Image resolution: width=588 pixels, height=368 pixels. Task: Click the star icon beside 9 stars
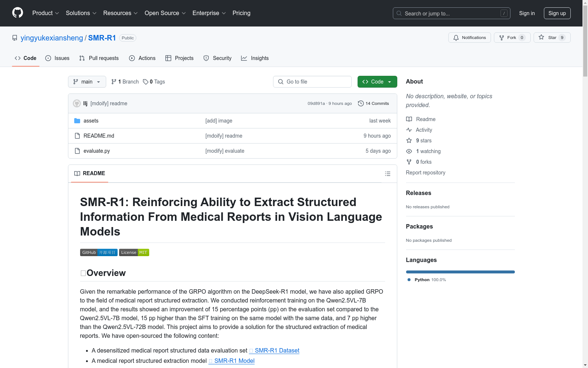[x=409, y=141]
